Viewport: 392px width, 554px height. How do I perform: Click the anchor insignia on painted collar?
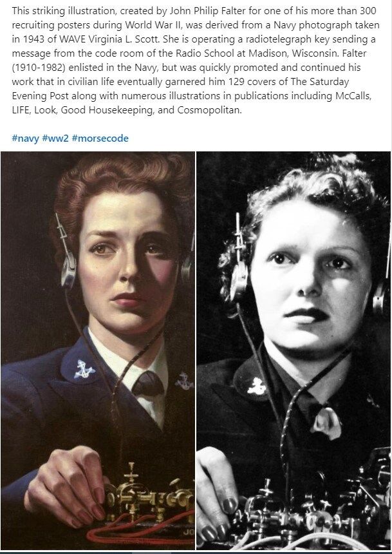(x=84, y=369)
